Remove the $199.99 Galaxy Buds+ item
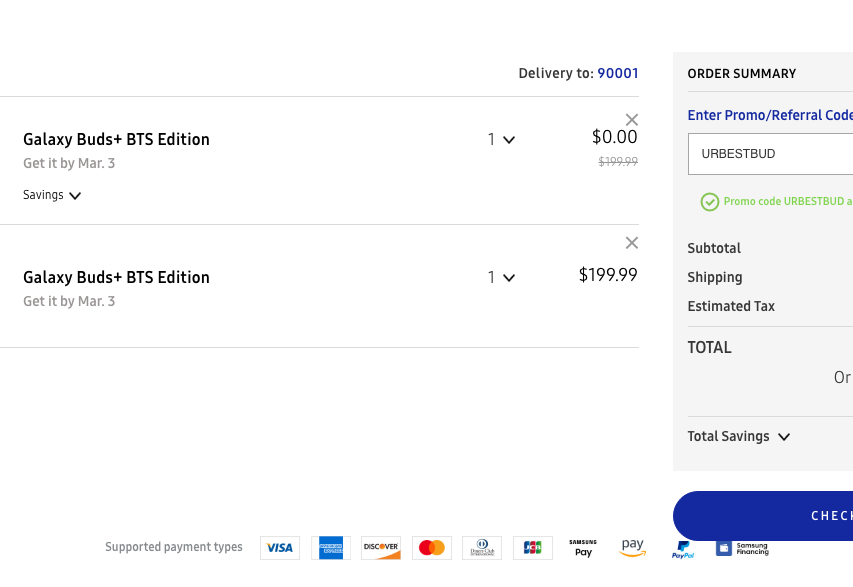This screenshot has width=853, height=587. (631, 243)
